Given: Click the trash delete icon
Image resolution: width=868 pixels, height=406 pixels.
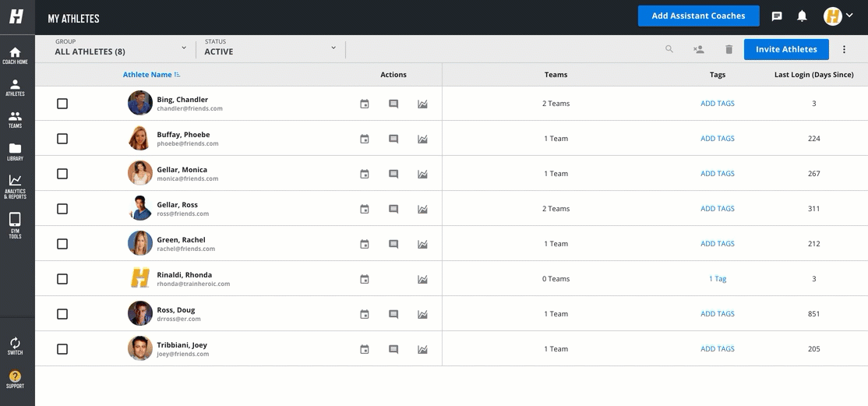Looking at the screenshot, I should (729, 49).
